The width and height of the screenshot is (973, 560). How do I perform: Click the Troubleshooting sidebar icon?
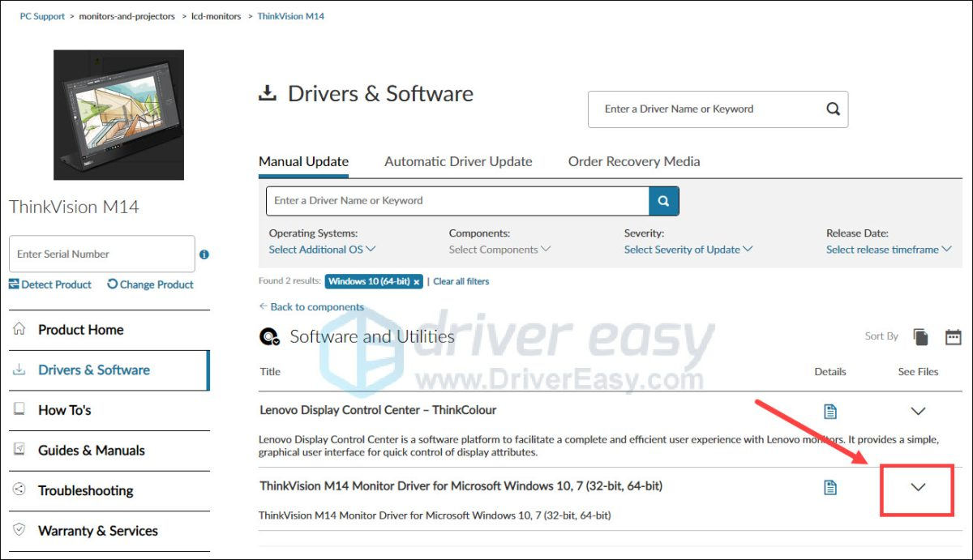tap(18, 490)
